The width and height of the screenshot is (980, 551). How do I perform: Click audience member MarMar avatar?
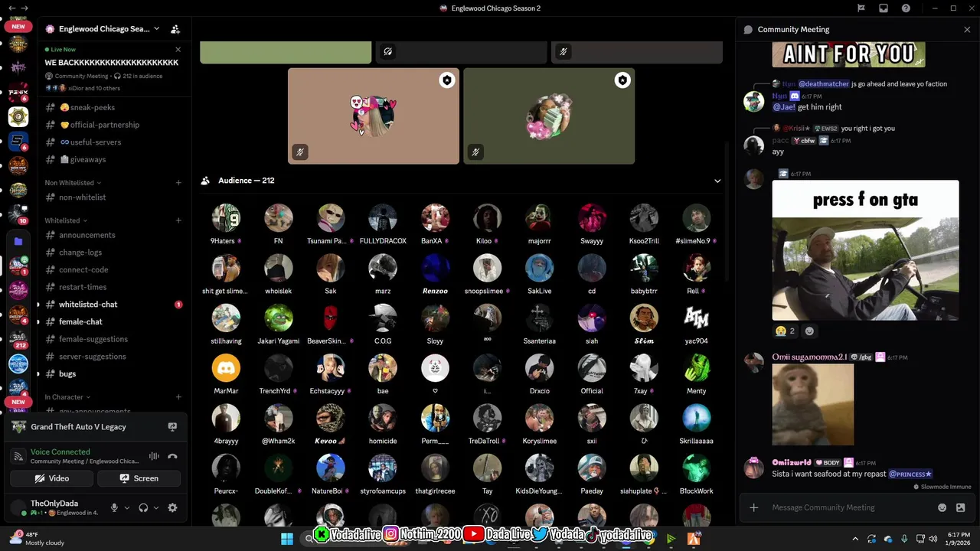tap(226, 368)
